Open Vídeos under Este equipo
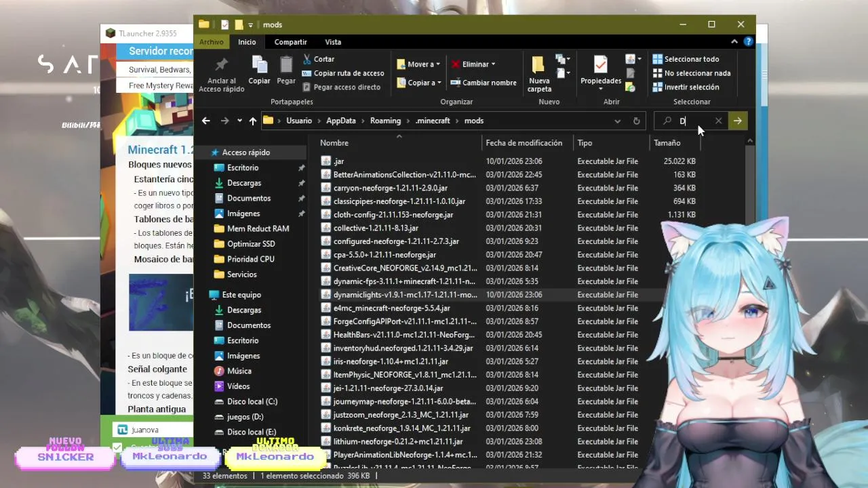Image resolution: width=868 pixels, height=488 pixels. click(x=238, y=386)
